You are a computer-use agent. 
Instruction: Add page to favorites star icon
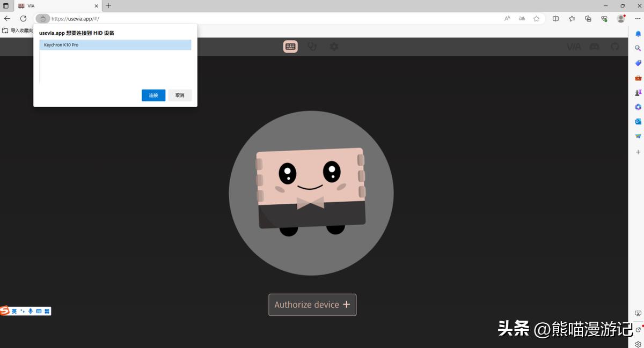point(536,18)
